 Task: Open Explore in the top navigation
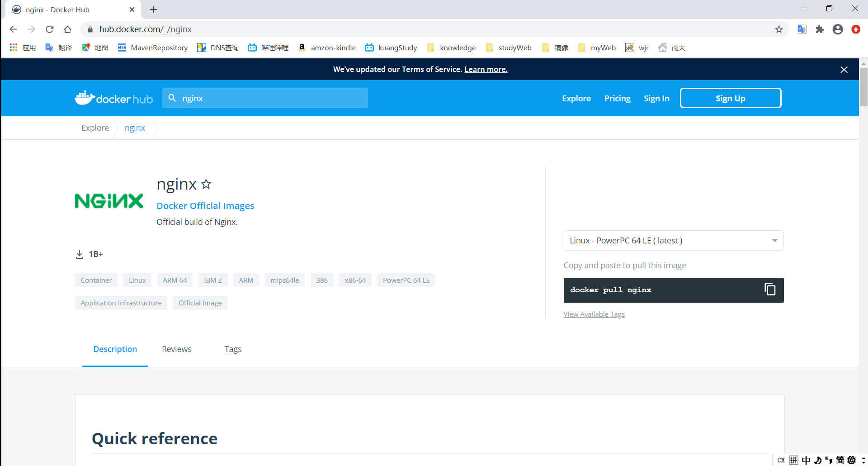coord(576,98)
